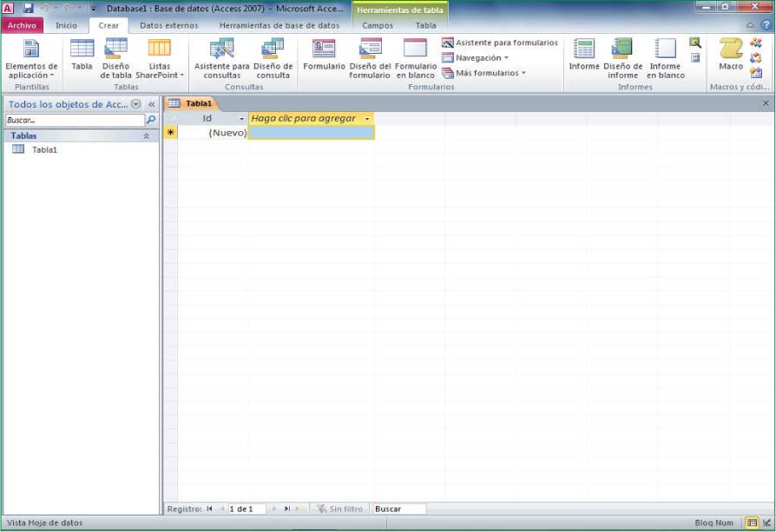Go to the last record
The width and height of the screenshot is (776, 532).
coord(287,509)
